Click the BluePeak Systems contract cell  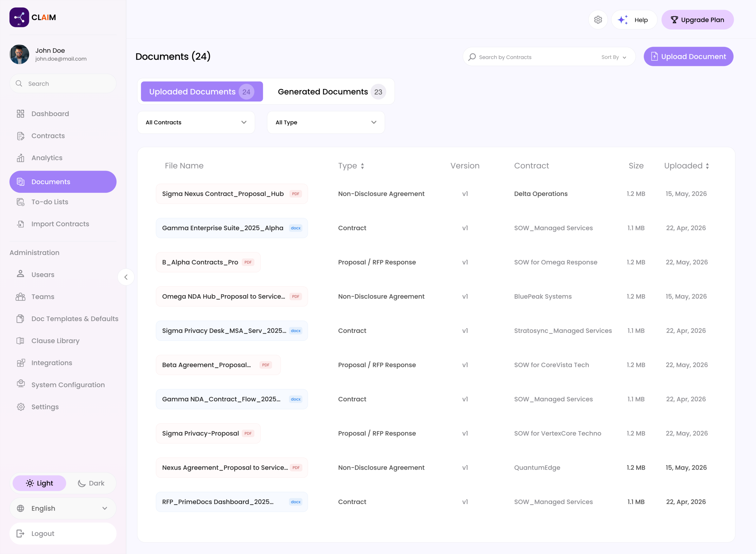click(x=542, y=296)
